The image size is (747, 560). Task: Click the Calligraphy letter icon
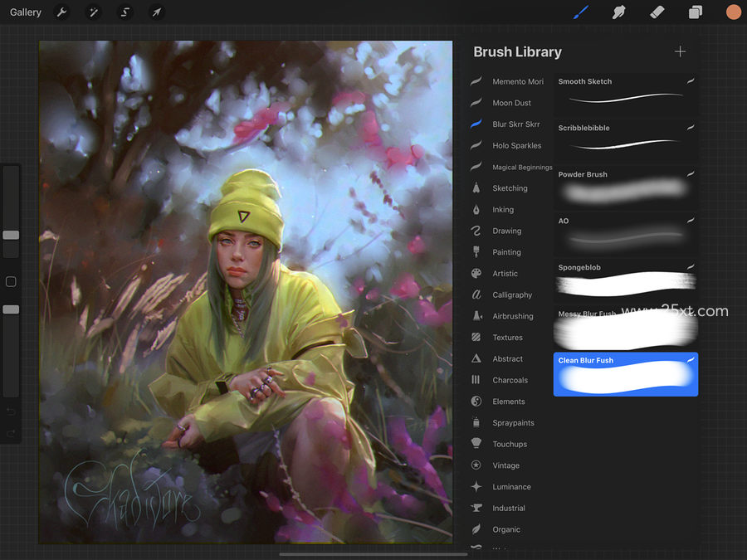coord(476,295)
